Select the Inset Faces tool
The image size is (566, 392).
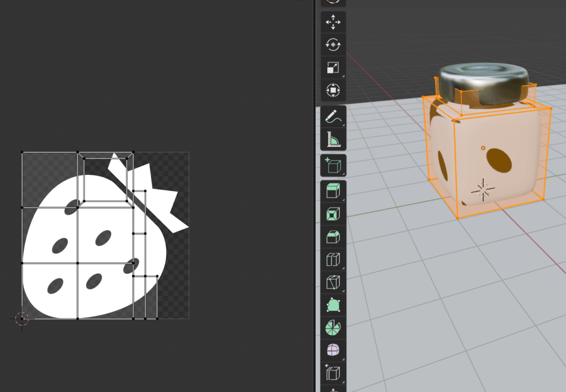[x=333, y=214]
